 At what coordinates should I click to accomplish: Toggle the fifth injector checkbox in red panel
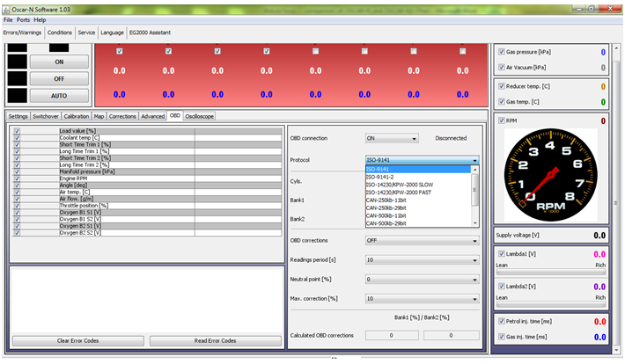(x=315, y=51)
